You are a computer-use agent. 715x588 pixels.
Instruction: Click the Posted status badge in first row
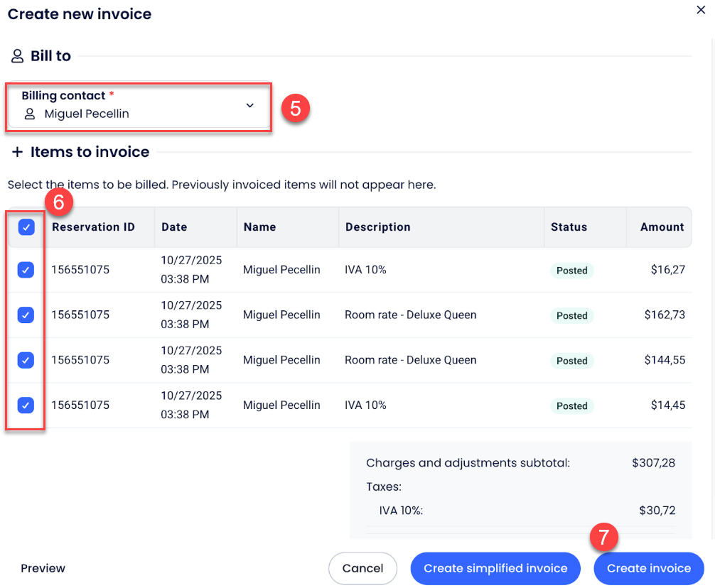coord(571,271)
